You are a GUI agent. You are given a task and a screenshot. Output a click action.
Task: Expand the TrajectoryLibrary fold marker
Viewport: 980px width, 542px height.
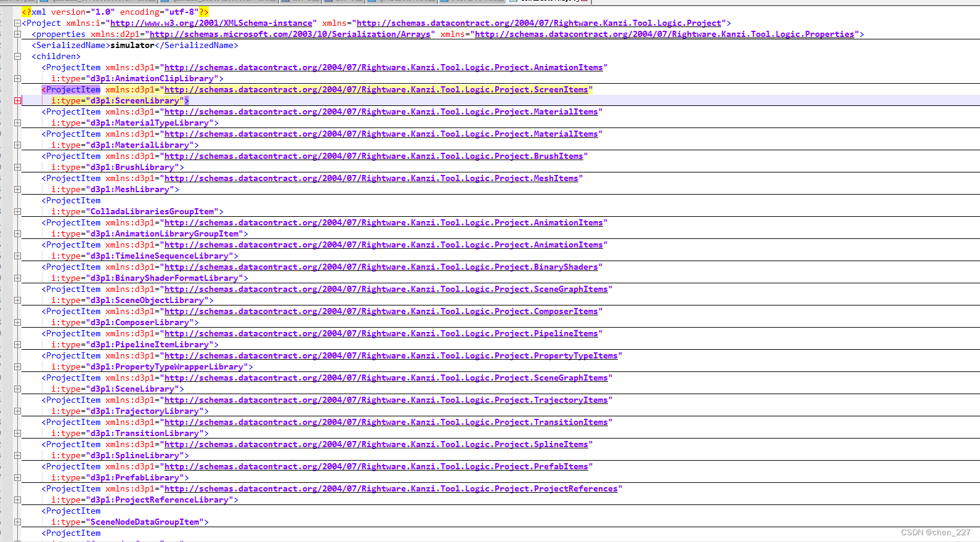pos(17,411)
